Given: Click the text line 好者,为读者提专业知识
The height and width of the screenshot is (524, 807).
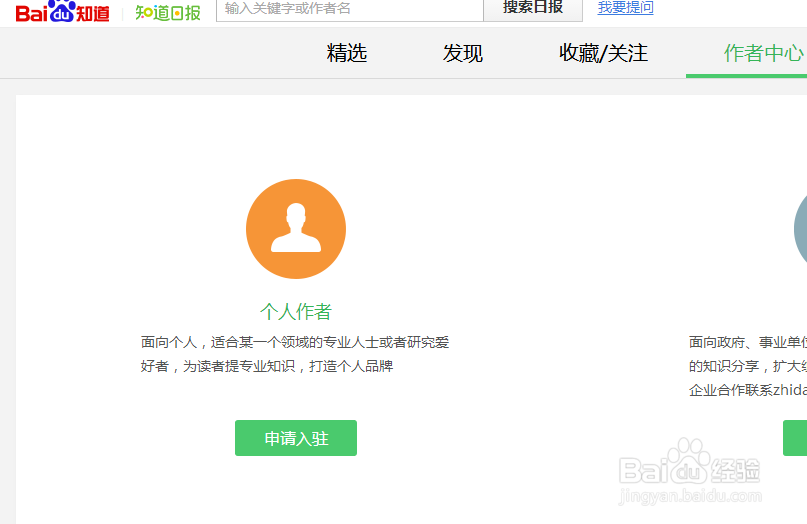Looking at the screenshot, I should 267,366.
